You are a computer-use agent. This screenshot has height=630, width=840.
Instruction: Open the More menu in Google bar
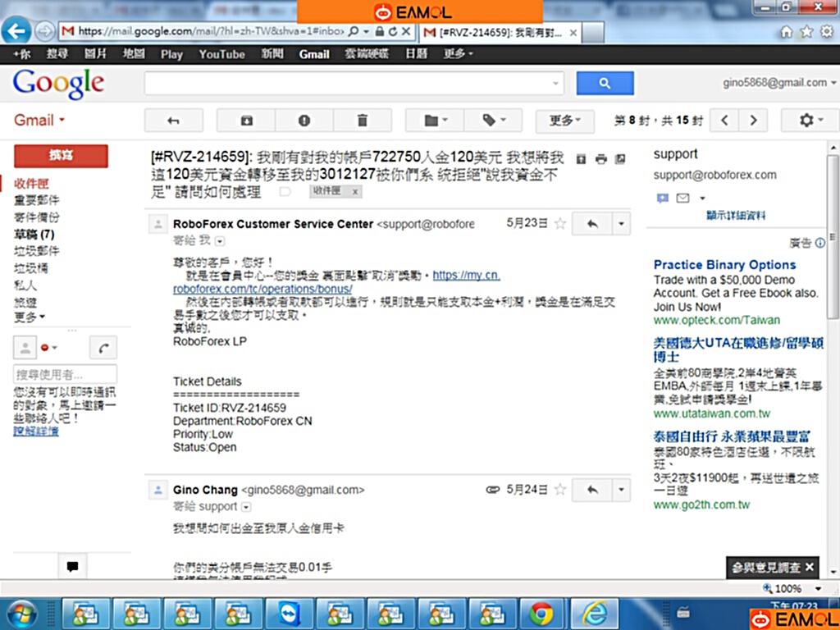coord(458,54)
